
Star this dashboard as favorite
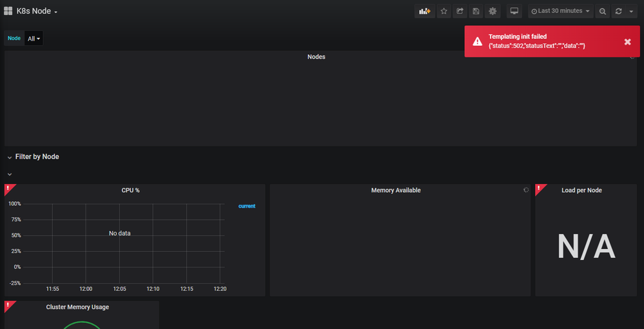point(444,11)
